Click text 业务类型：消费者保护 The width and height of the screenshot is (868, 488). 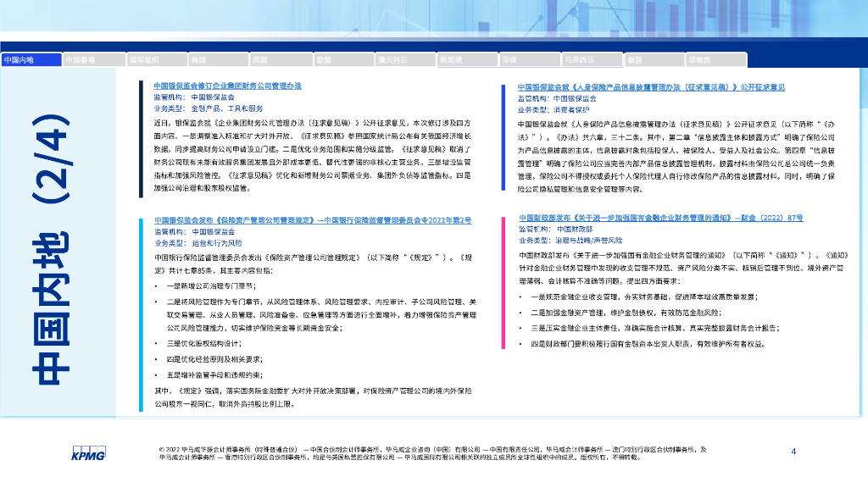coord(554,110)
